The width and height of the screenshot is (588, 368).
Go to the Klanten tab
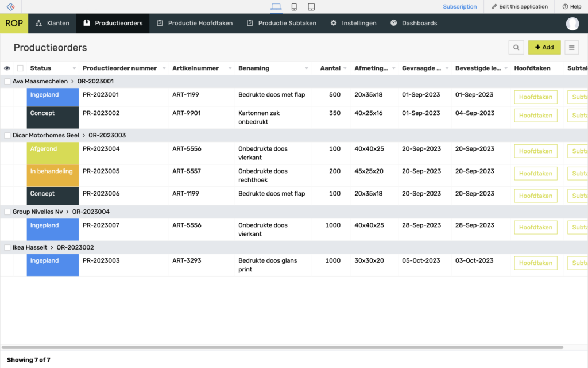(52, 23)
